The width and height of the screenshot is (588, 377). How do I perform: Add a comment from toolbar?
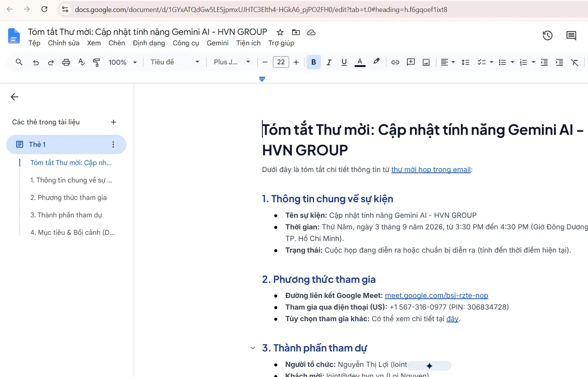(x=411, y=62)
